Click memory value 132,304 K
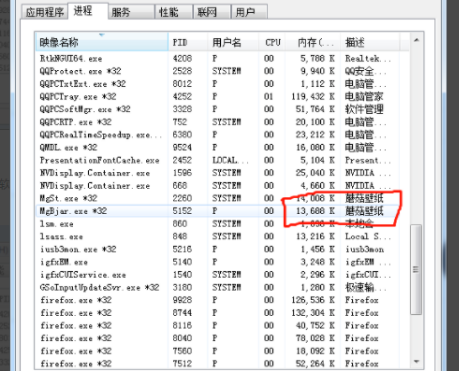This screenshot has width=459, height=371. pos(313,313)
